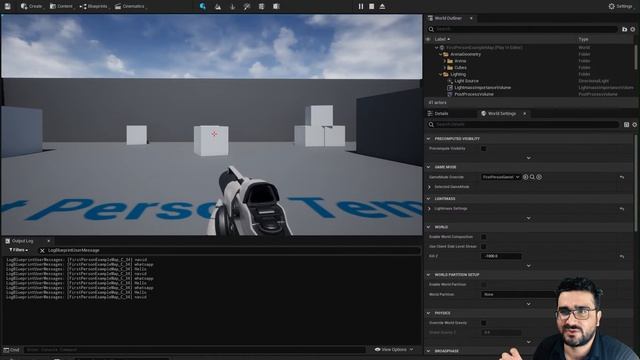640x360 pixels.
Task: Collapse Precomputed Visibility section
Action: coord(429,139)
